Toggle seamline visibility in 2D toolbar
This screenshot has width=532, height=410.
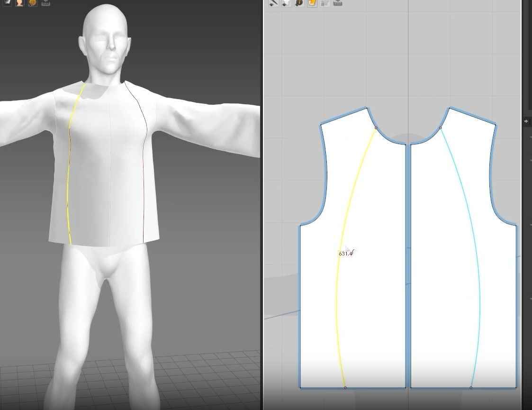click(x=273, y=3)
